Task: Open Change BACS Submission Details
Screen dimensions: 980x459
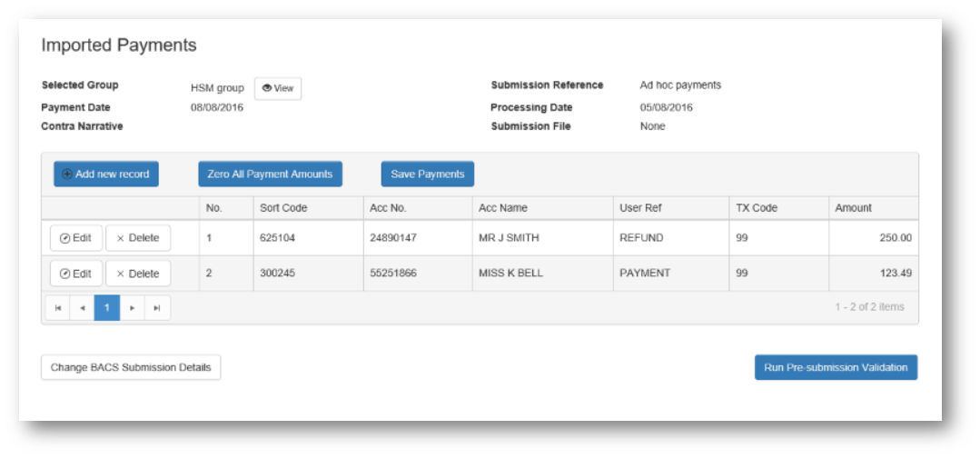Action: 131,367
